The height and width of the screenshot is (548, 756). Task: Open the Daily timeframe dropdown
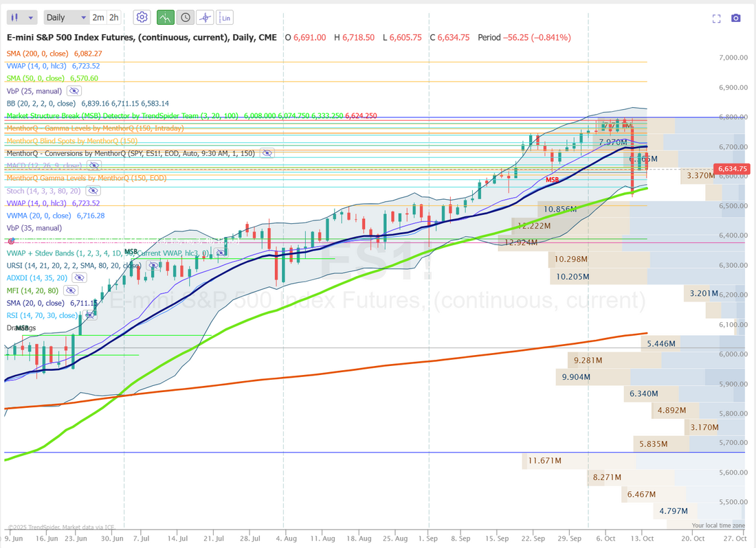[66, 17]
